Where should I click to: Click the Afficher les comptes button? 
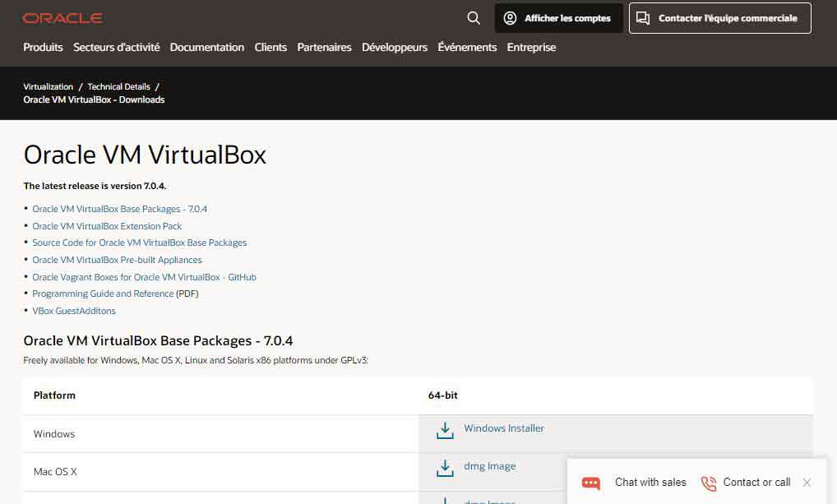[559, 18]
